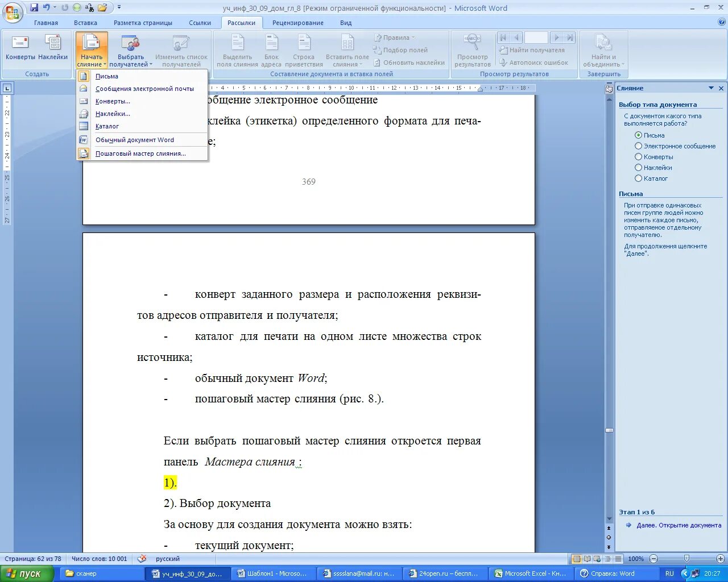The image size is (728, 582).
Task: Click Строка приветствия ribbon icon
Action: click(x=304, y=51)
